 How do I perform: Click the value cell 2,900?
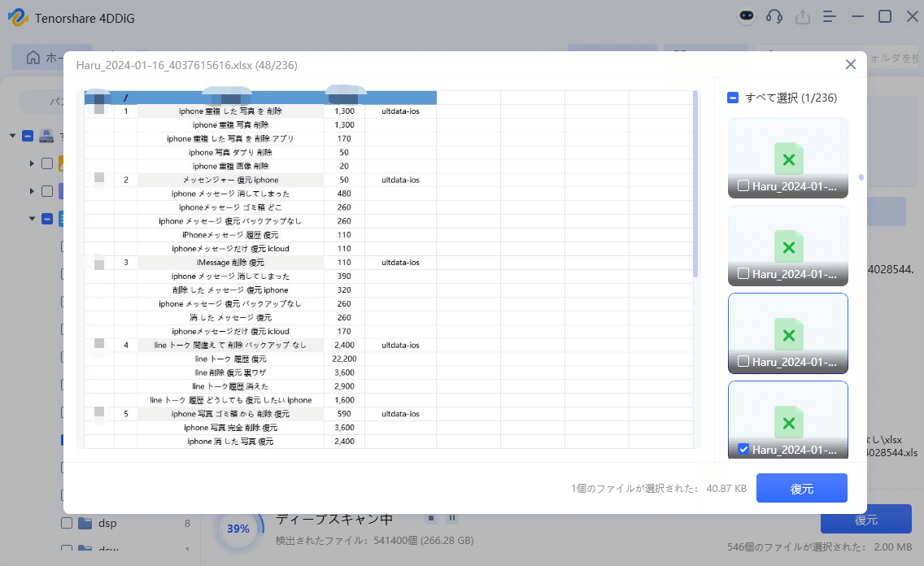pyautogui.click(x=344, y=386)
